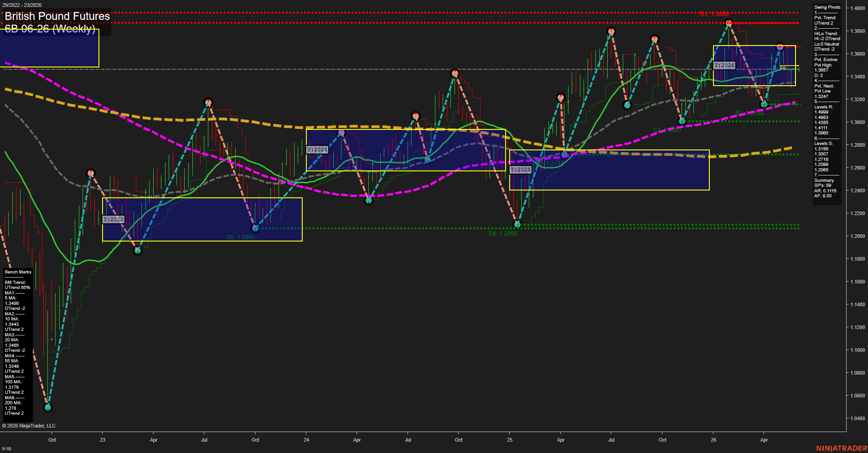Click the S4: 1.2099 support level label on chart

503,233
